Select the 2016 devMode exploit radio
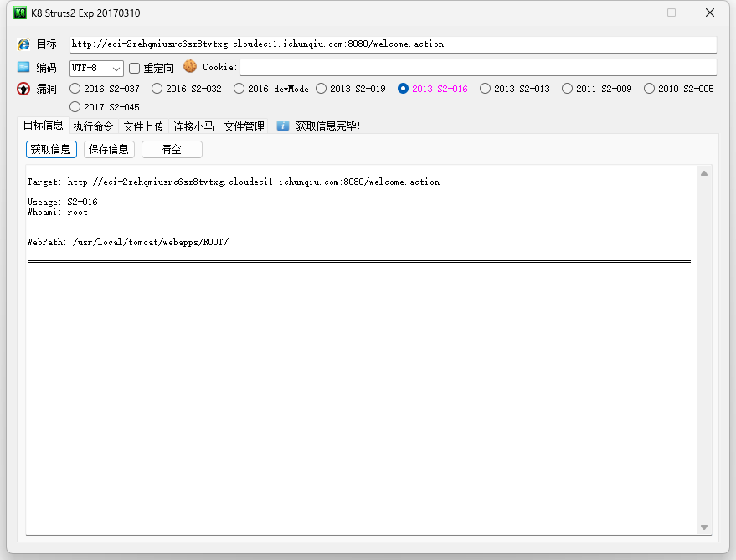 pyautogui.click(x=239, y=88)
